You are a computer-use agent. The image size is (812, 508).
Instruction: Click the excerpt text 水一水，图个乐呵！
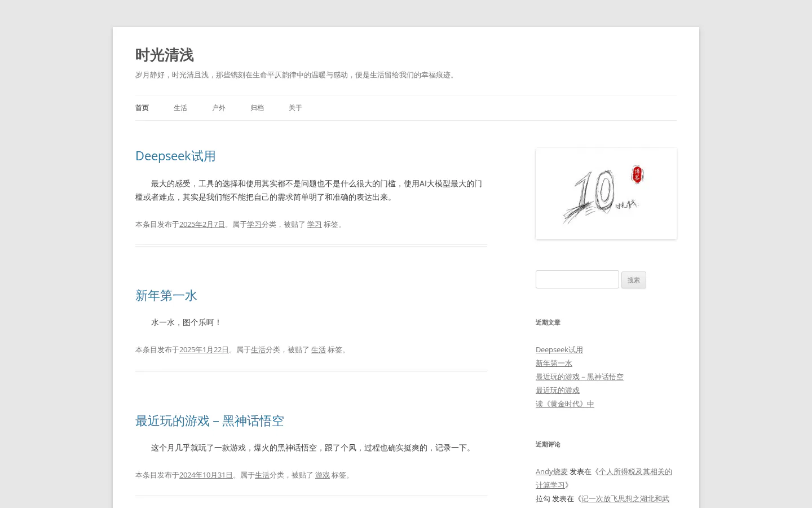(x=187, y=322)
